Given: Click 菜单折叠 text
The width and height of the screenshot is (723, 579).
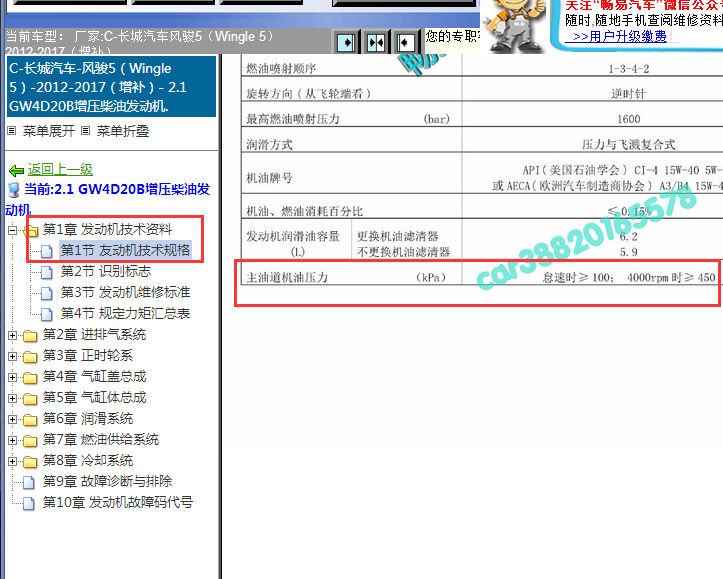Looking at the screenshot, I should tap(123, 131).
